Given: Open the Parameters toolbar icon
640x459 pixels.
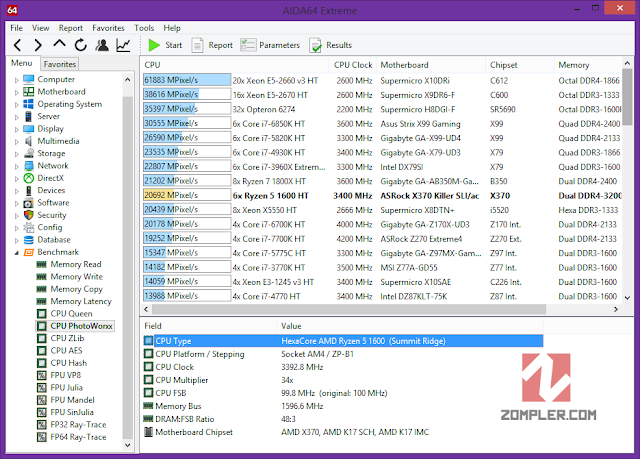Looking at the screenshot, I should tap(248, 45).
